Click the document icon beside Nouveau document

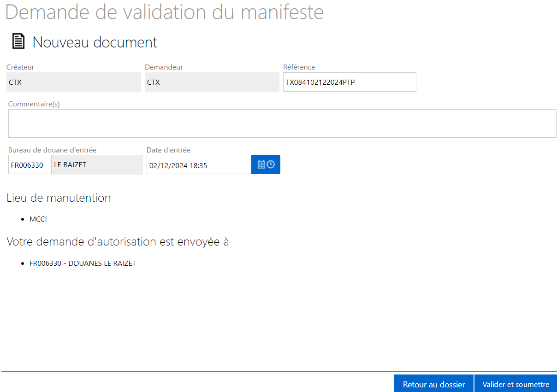(18, 41)
